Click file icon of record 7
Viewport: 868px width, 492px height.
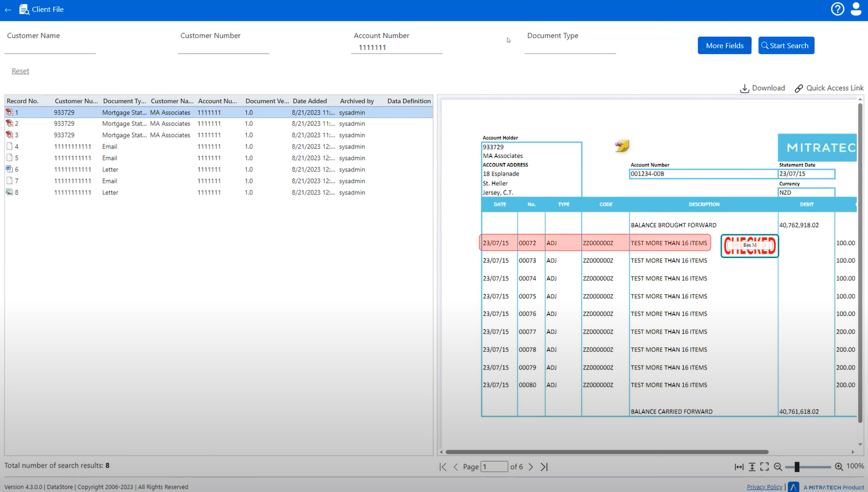[9, 181]
